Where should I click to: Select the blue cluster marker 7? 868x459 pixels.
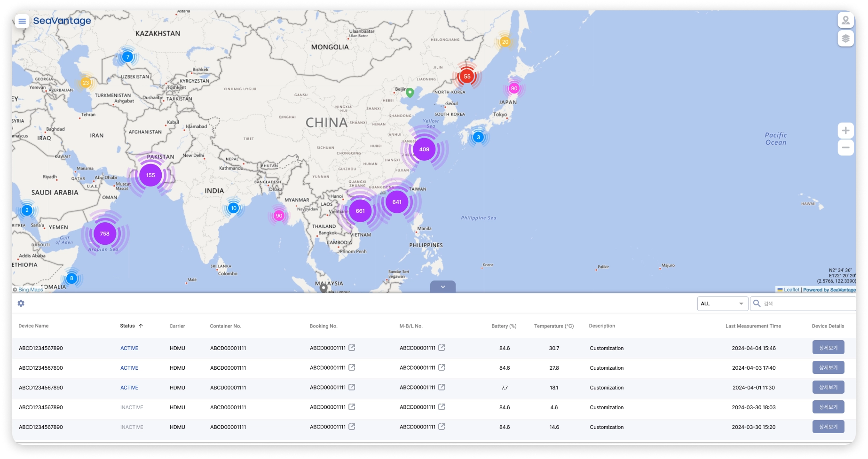(x=127, y=57)
